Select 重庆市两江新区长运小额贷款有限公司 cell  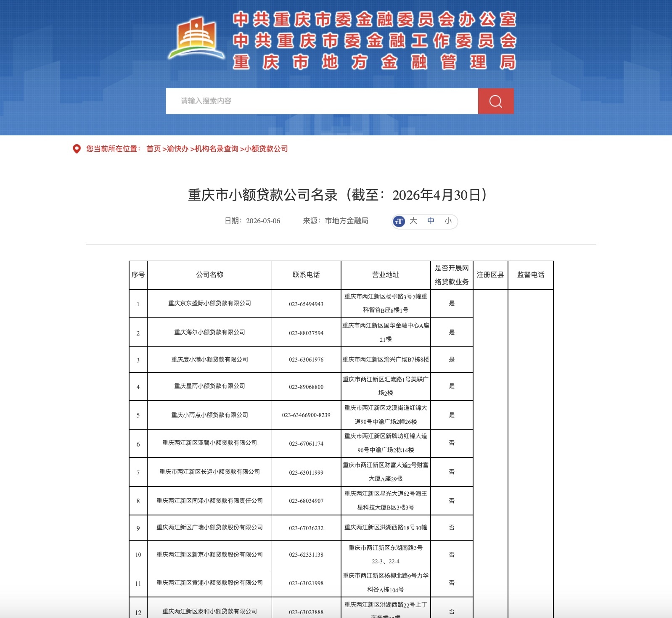point(209,472)
